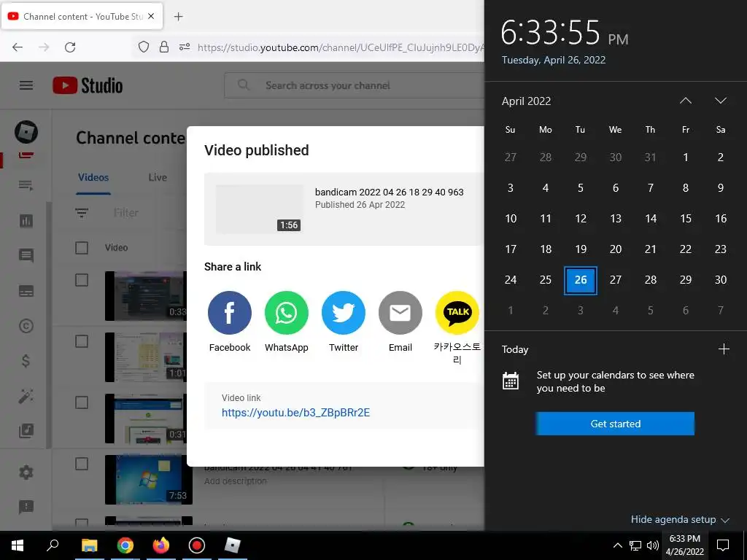Click the YouTube Studio logo
The image size is (747, 560).
coord(88,86)
